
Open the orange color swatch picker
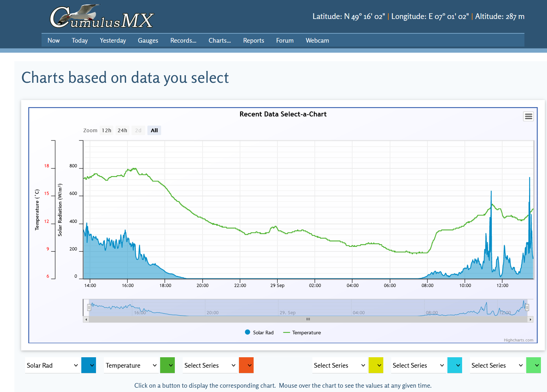pos(246,365)
